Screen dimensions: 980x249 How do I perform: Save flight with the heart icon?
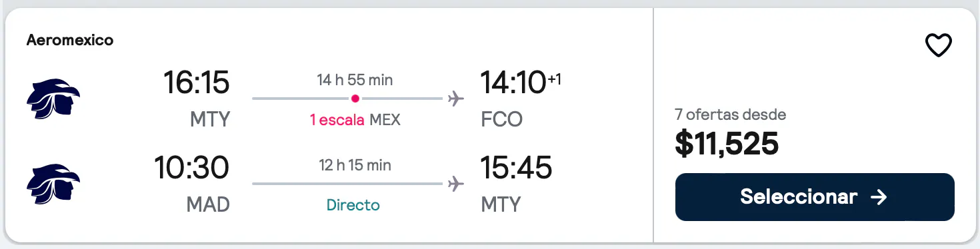click(939, 45)
